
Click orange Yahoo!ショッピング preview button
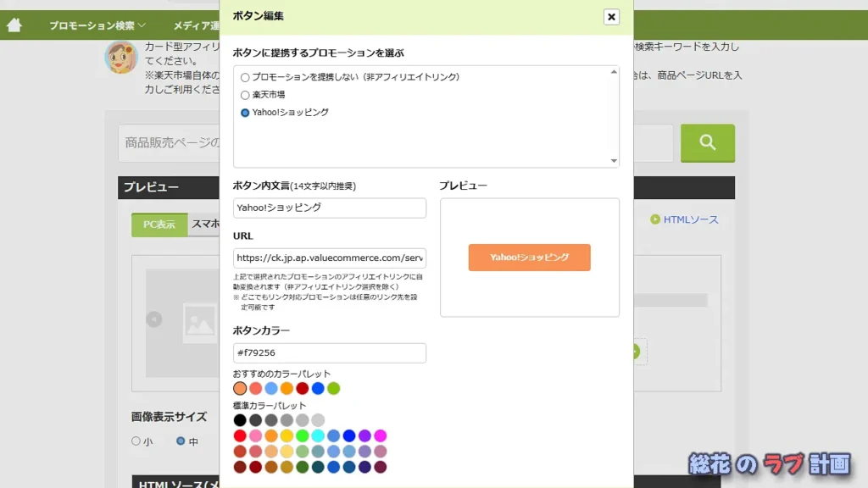(529, 258)
